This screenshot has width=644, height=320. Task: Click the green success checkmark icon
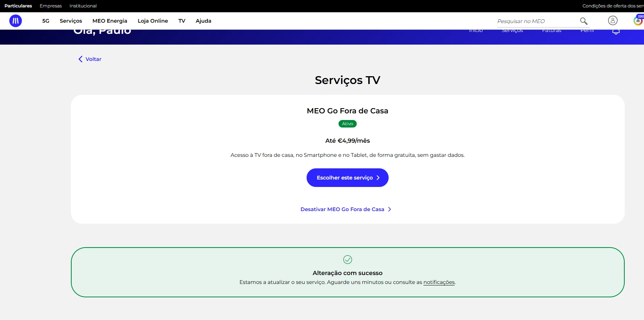pos(347,259)
